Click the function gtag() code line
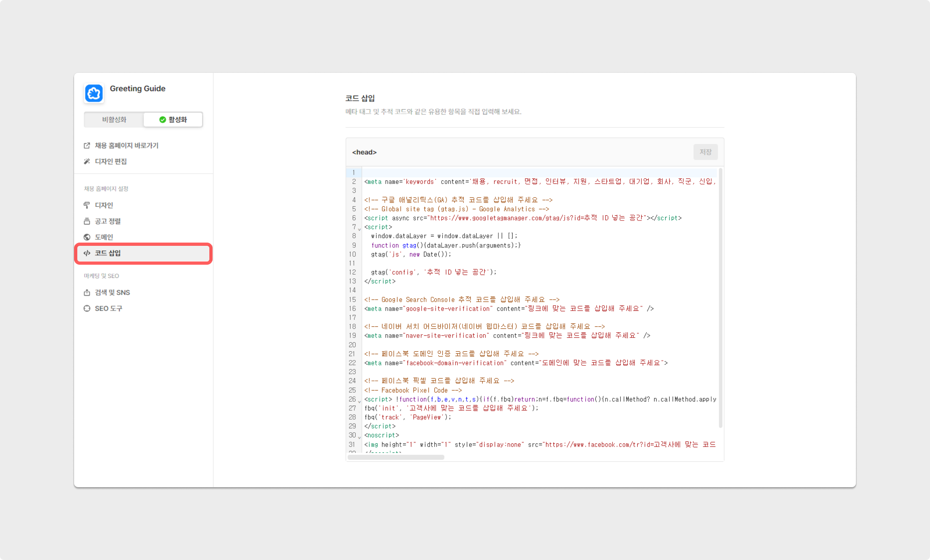930x560 pixels. tap(446, 245)
